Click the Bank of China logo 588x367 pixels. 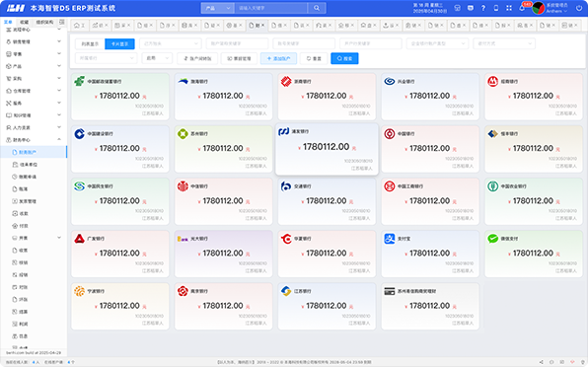(x=390, y=133)
